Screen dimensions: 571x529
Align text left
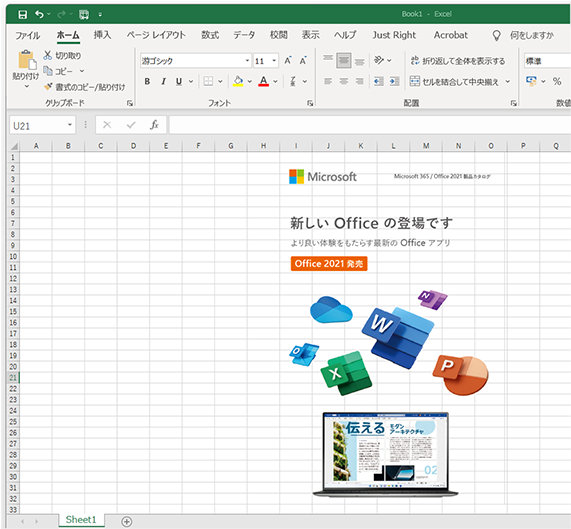pos(328,81)
